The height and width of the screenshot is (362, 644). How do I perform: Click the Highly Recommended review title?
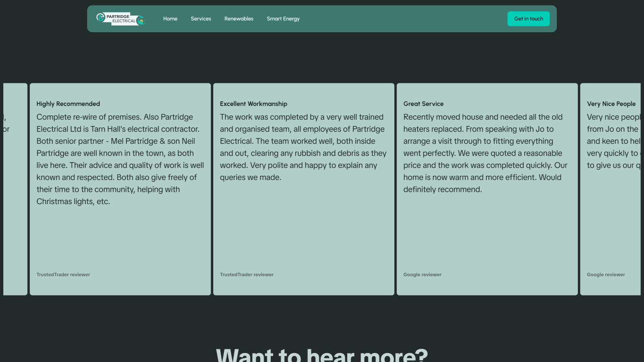68,104
